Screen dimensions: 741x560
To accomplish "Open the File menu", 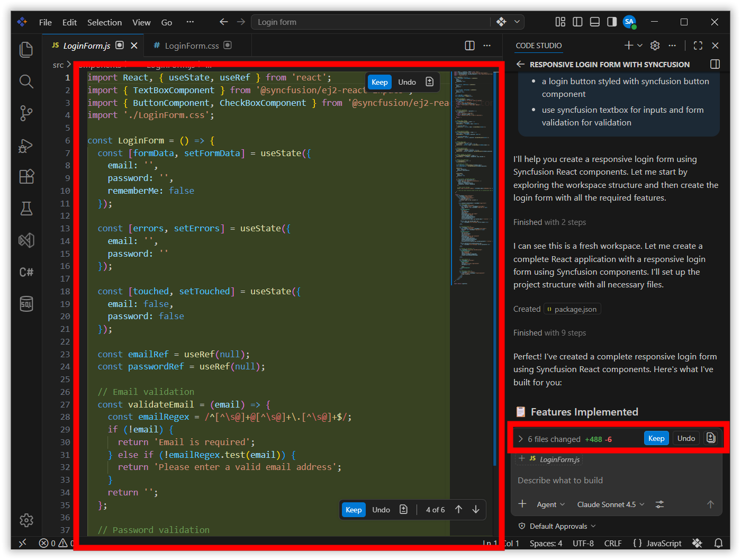I will tap(46, 22).
